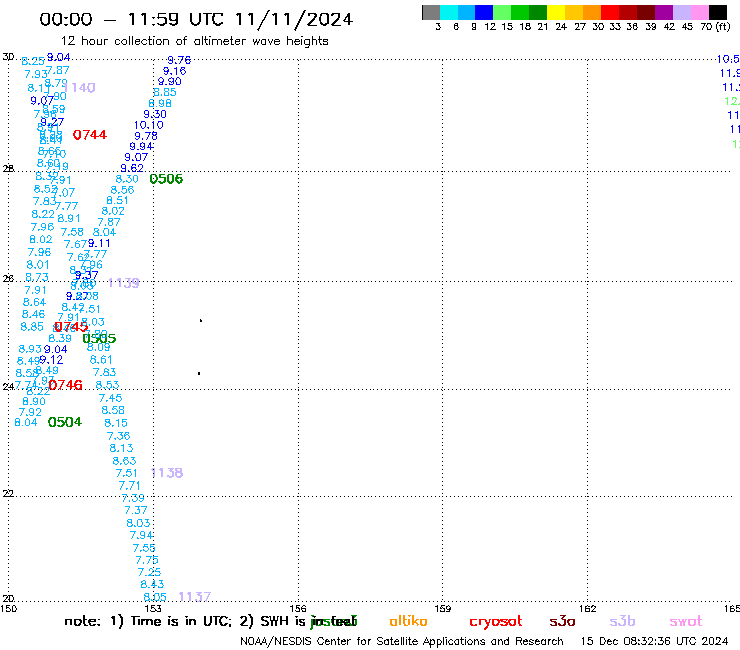The image size is (740, 650).
Task: Click the 8.61 wave height value
Action: (x=101, y=360)
